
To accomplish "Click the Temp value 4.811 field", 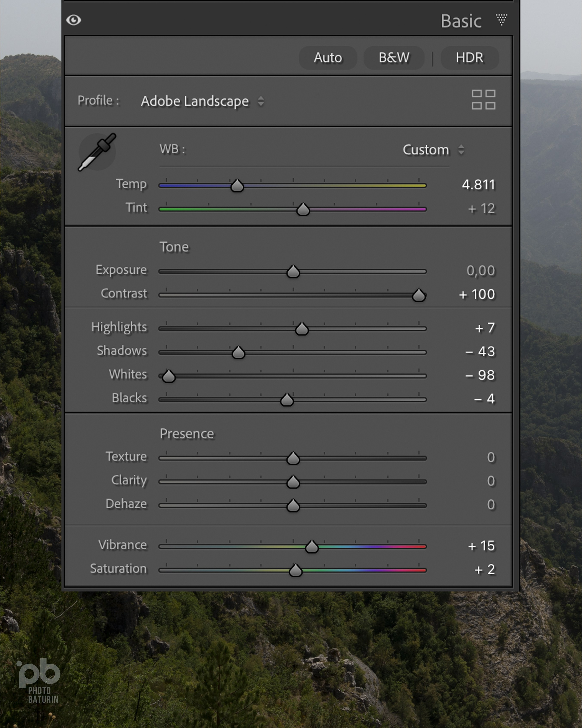I will (x=478, y=185).
